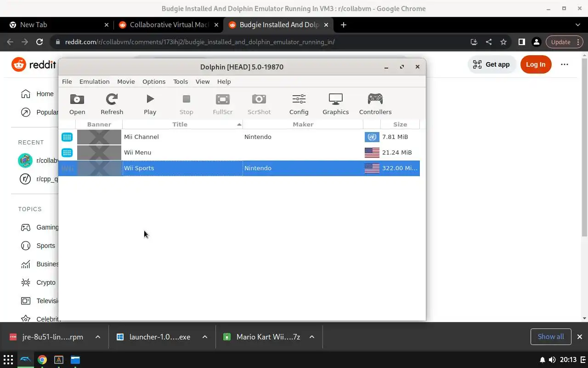Toggle the Chrome side panel icon
Screen dimensions: 588x368
click(521, 42)
